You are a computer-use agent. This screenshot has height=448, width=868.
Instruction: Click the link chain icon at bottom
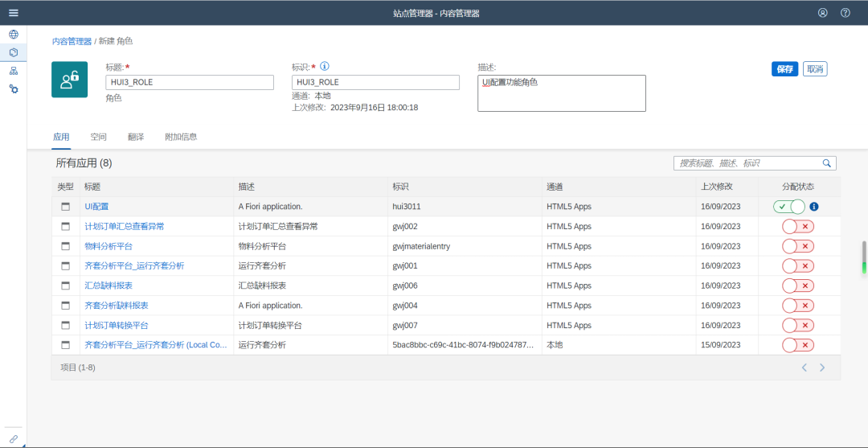tap(14, 438)
